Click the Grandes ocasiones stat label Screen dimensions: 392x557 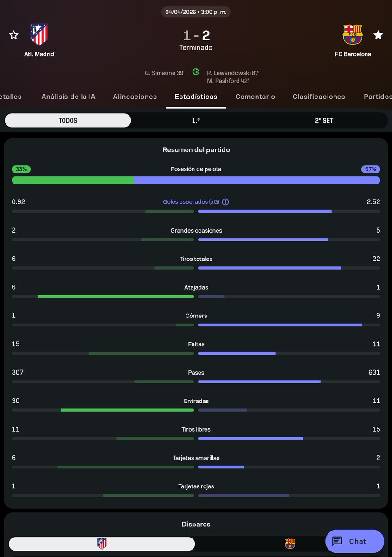click(x=196, y=230)
